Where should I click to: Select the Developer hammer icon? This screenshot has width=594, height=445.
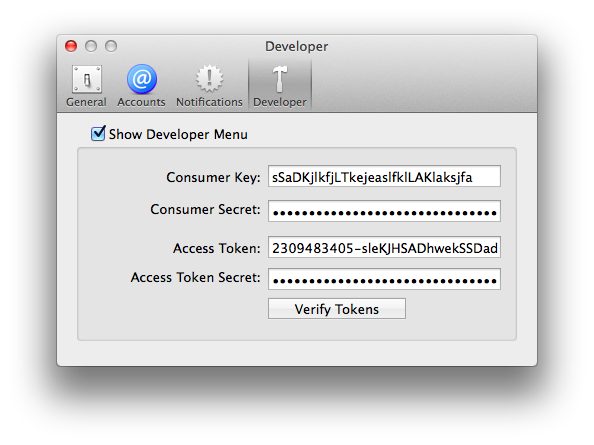(x=280, y=79)
